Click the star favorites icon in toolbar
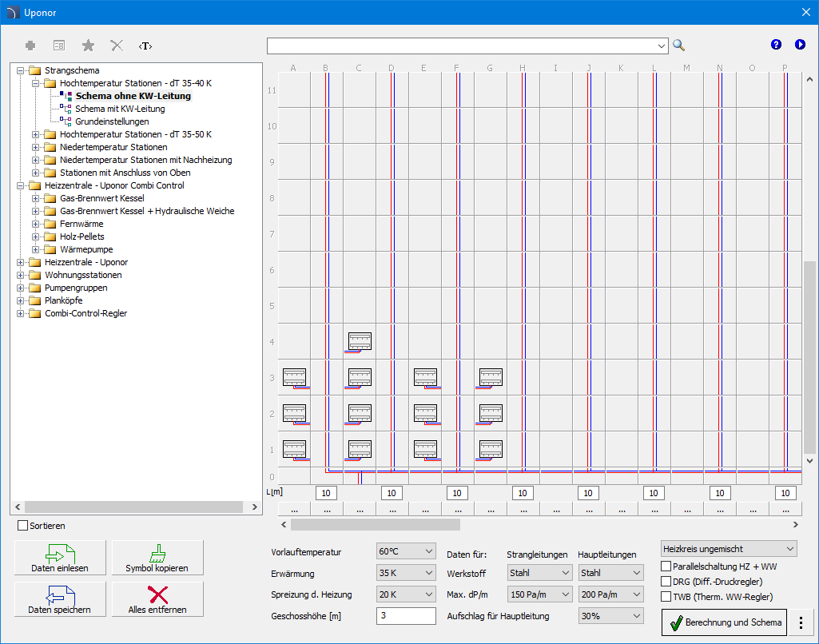The height and width of the screenshot is (644, 819). pos(88,46)
